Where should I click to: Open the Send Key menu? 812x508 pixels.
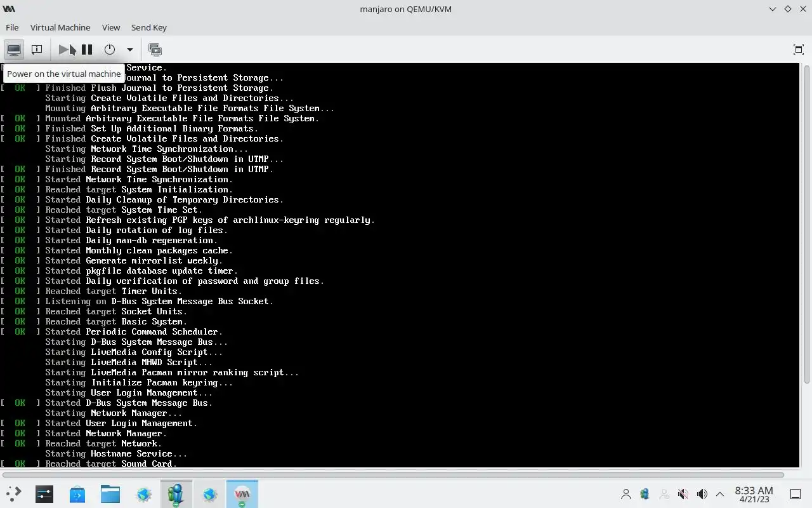pyautogui.click(x=149, y=27)
